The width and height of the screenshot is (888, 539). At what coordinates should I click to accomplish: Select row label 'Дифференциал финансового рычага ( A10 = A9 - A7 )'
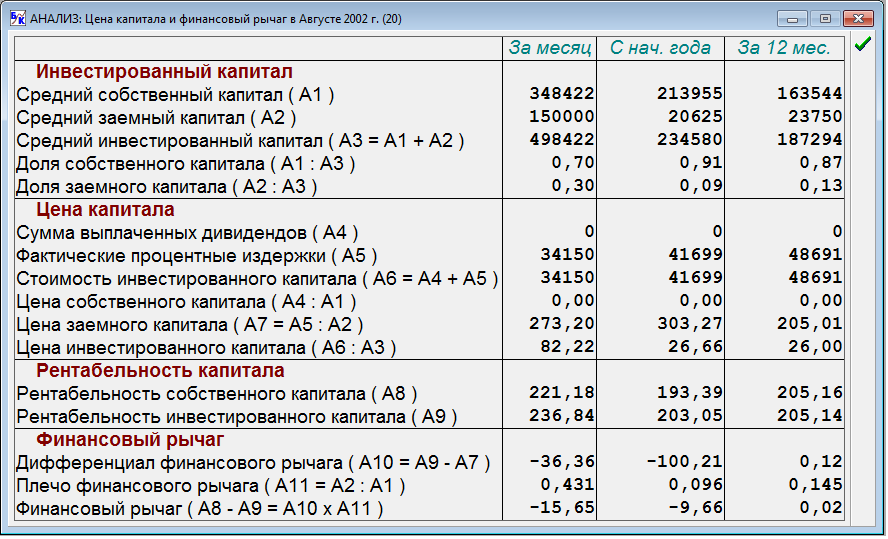[x=253, y=463]
